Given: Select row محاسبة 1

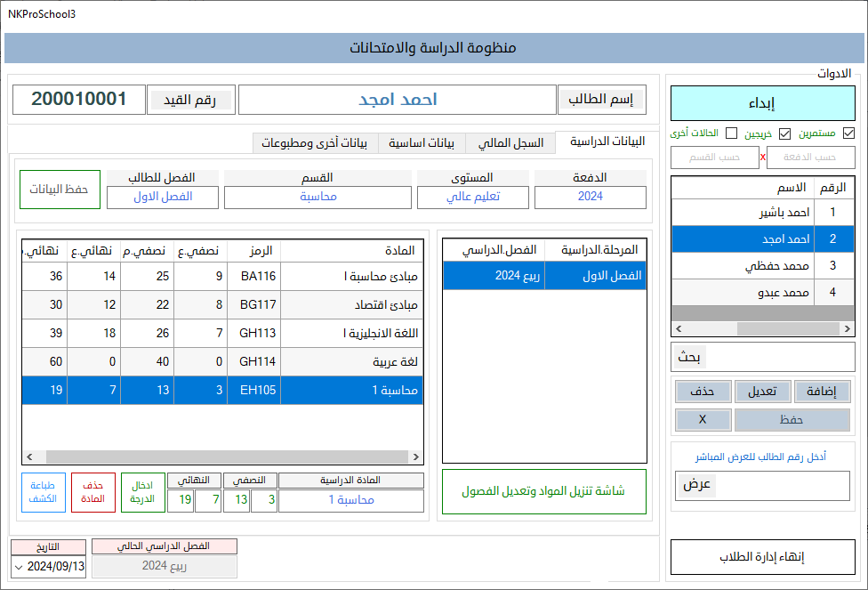Looking at the screenshot, I should tap(222, 390).
